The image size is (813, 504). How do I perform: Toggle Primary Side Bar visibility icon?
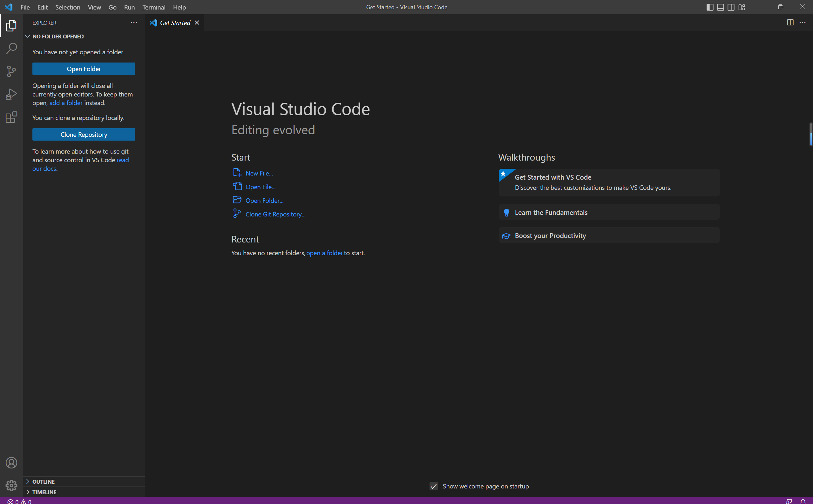click(x=709, y=7)
